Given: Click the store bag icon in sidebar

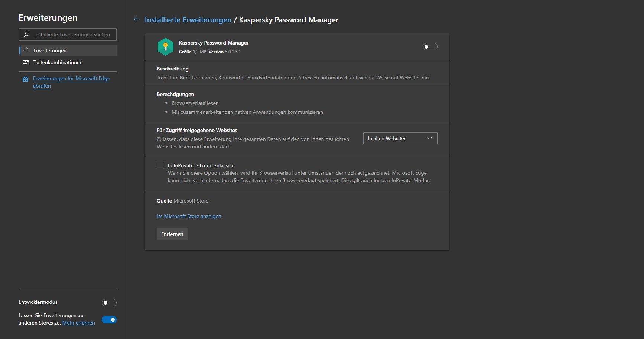Looking at the screenshot, I should pyautogui.click(x=26, y=79).
